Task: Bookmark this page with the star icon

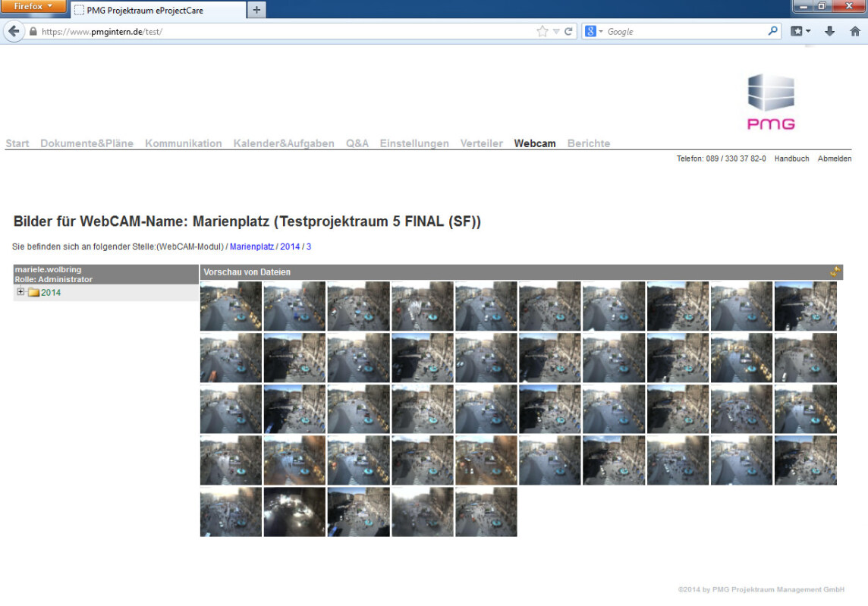Action: pos(542,32)
